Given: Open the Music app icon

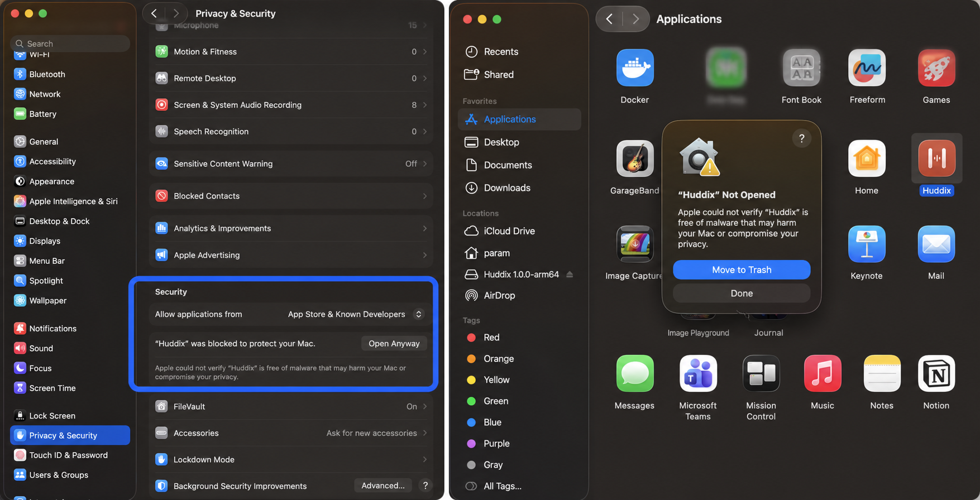Looking at the screenshot, I should [823, 373].
